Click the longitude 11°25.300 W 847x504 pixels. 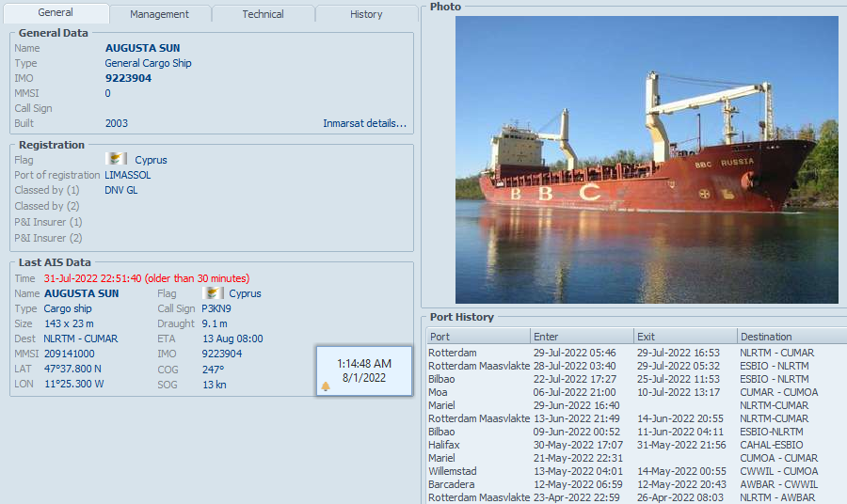coord(73,385)
